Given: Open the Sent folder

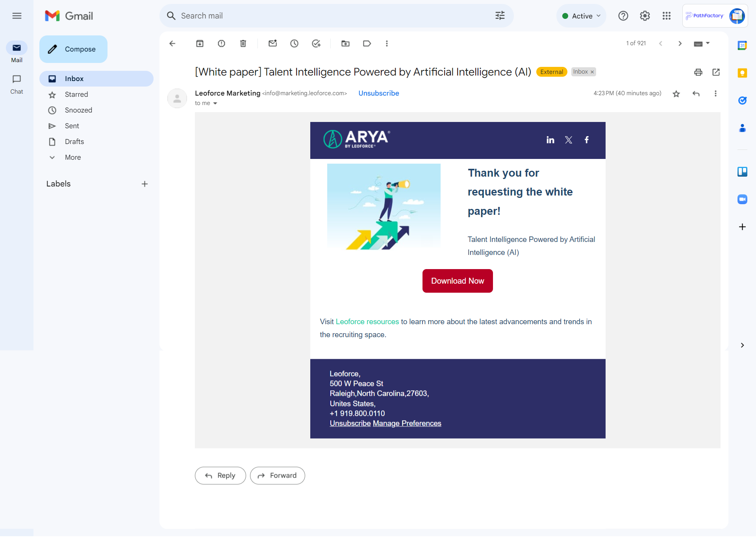Looking at the screenshot, I should tap(72, 126).
